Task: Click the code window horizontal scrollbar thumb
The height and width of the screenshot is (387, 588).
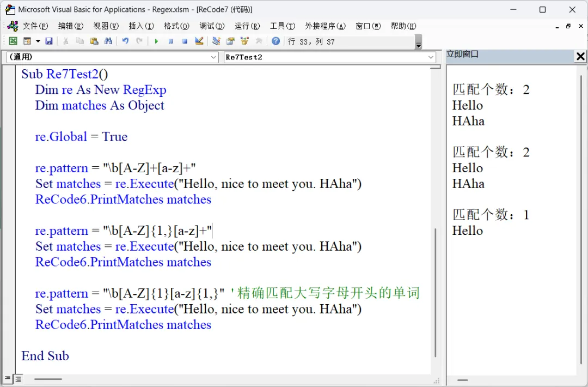Action: point(48,379)
